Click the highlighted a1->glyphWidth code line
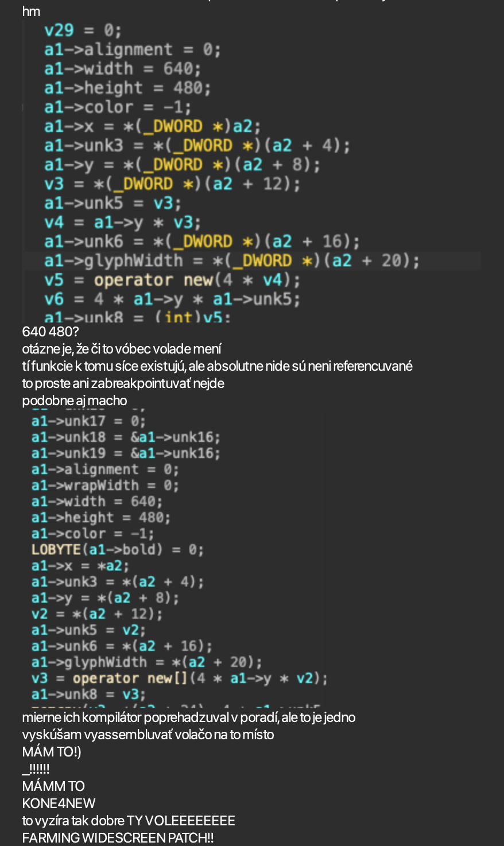 [232, 261]
